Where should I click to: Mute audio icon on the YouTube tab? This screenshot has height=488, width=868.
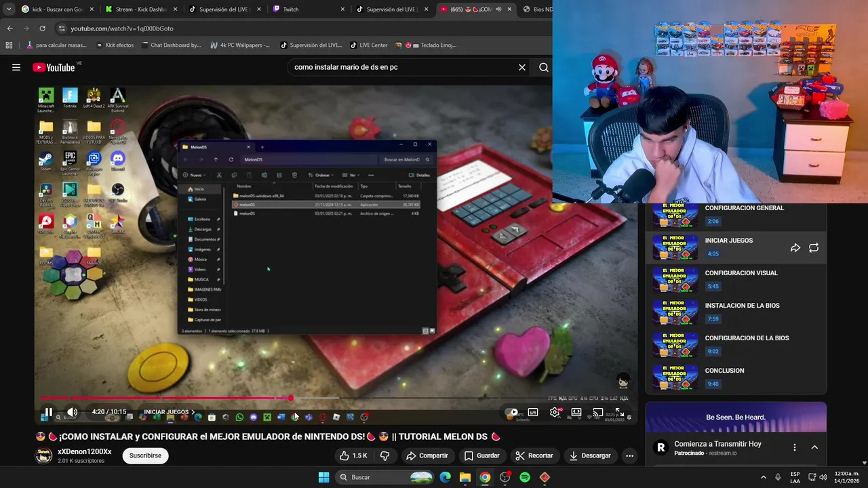(x=498, y=9)
